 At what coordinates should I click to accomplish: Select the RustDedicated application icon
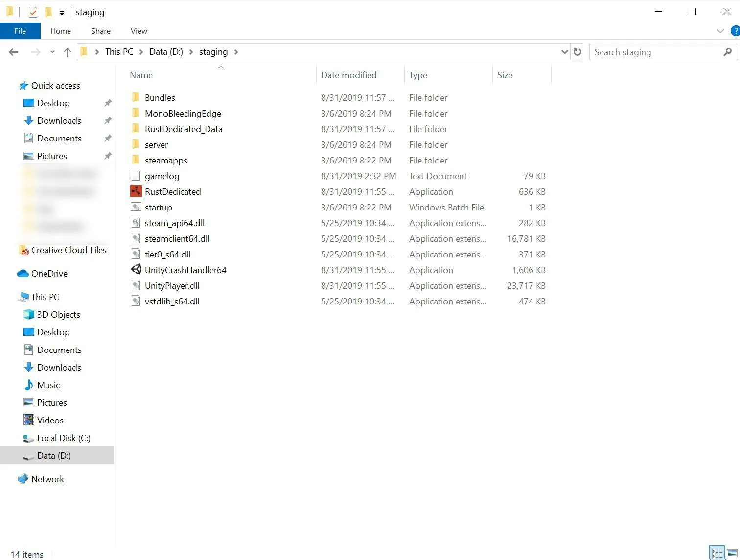[x=136, y=191]
